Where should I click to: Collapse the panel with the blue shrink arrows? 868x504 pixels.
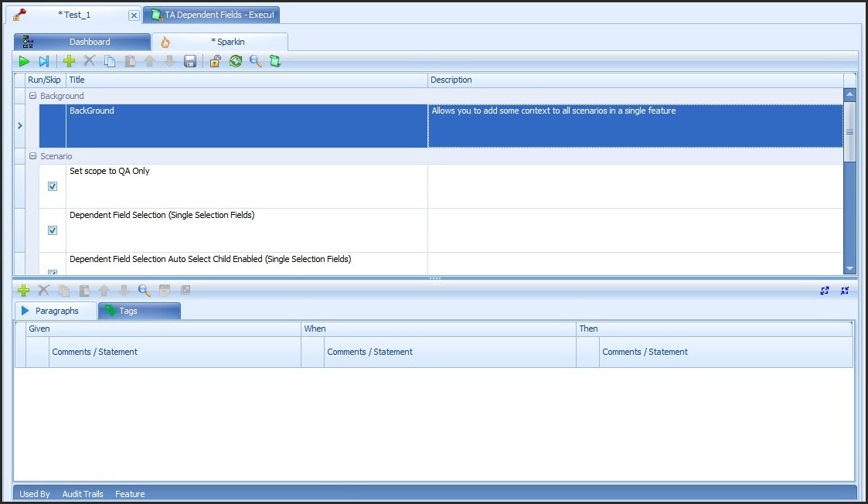(x=844, y=290)
